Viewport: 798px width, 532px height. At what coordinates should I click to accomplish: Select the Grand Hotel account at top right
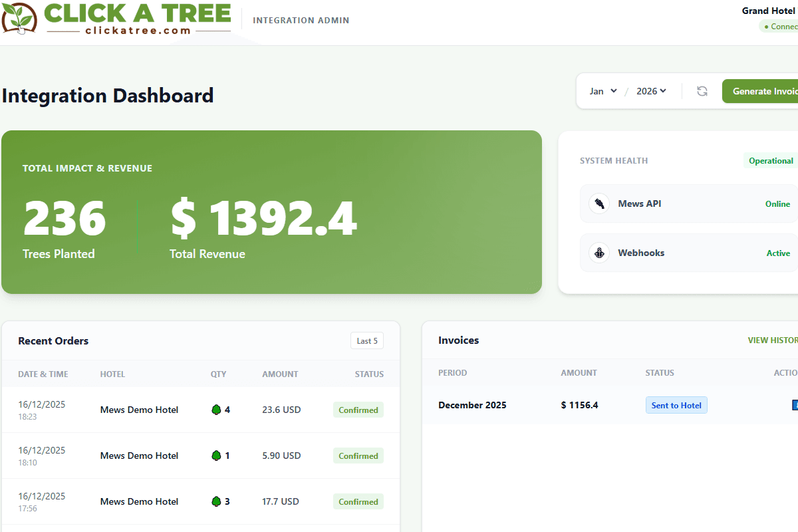769,11
